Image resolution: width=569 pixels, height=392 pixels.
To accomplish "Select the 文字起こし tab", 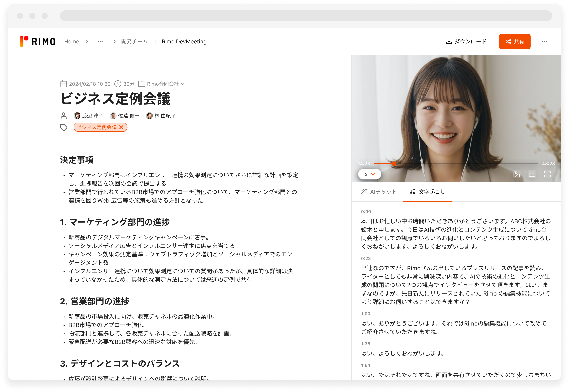I will click(428, 192).
